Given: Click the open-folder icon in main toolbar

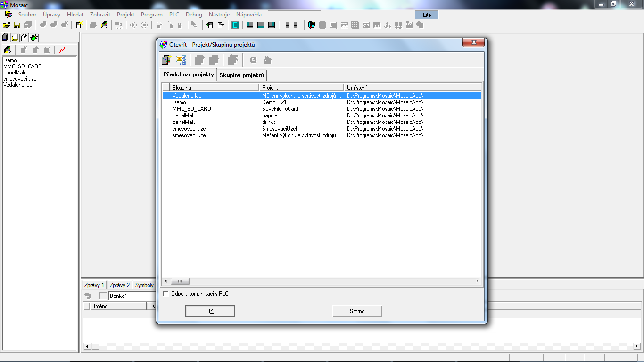Looking at the screenshot, I should point(7,25).
